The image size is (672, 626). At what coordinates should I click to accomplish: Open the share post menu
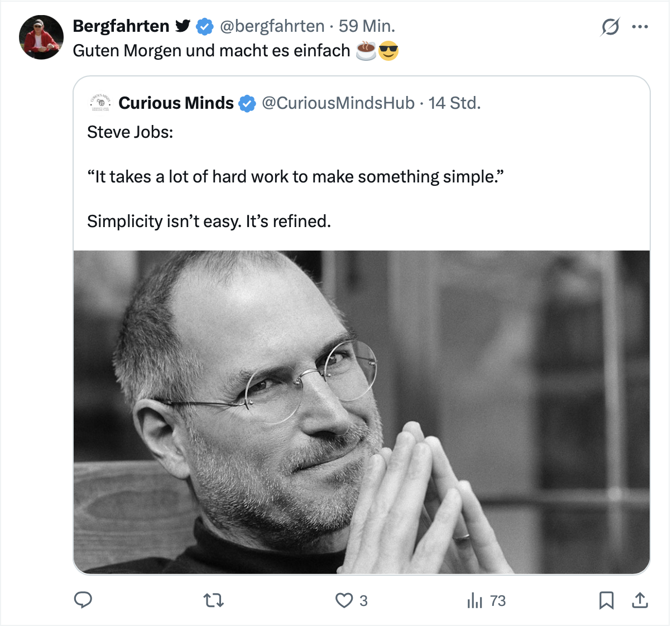[x=640, y=600]
